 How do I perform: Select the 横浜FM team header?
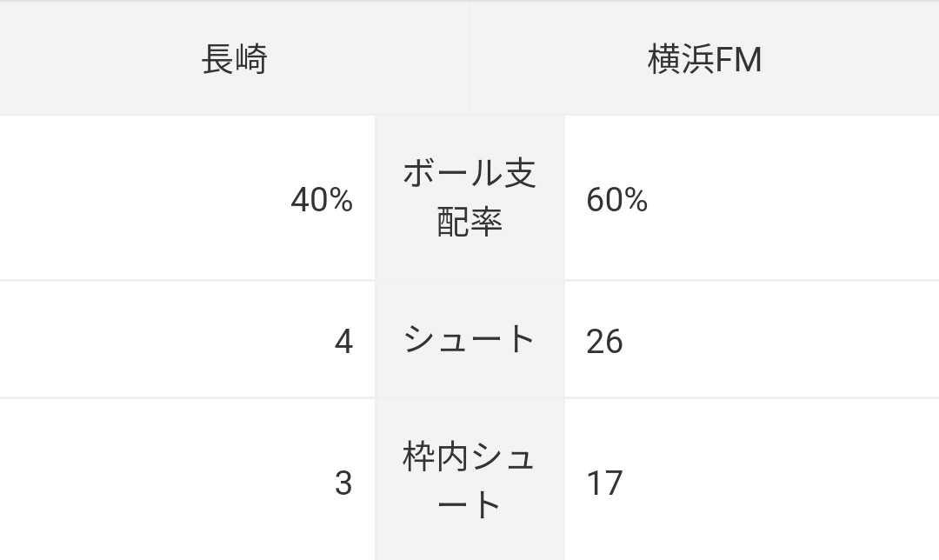tap(704, 60)
